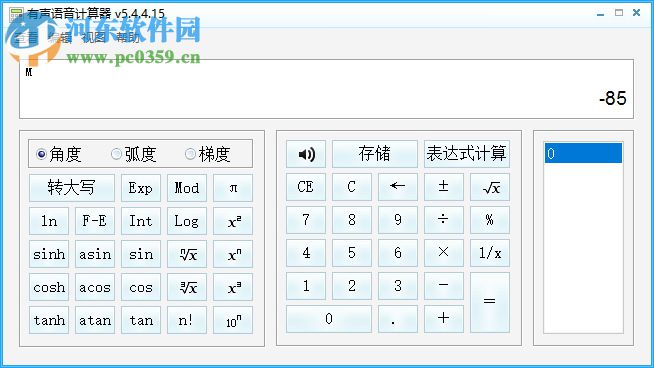Click digit 6 button
Screen dimensions: 654x368
point(397,252)
